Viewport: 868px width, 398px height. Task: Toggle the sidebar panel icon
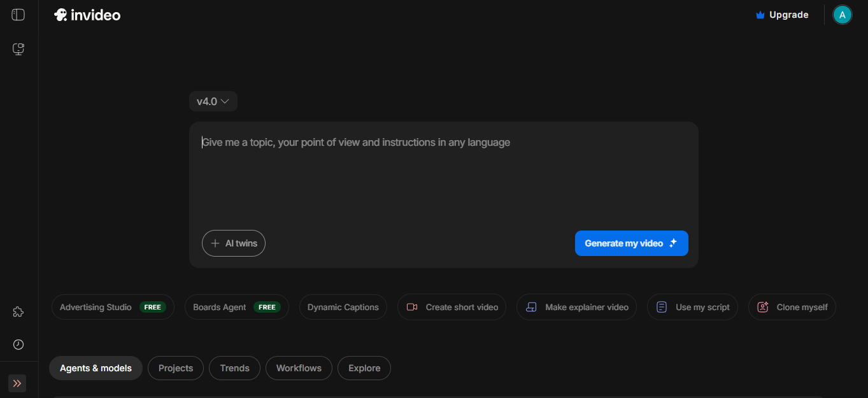(18, 15)
